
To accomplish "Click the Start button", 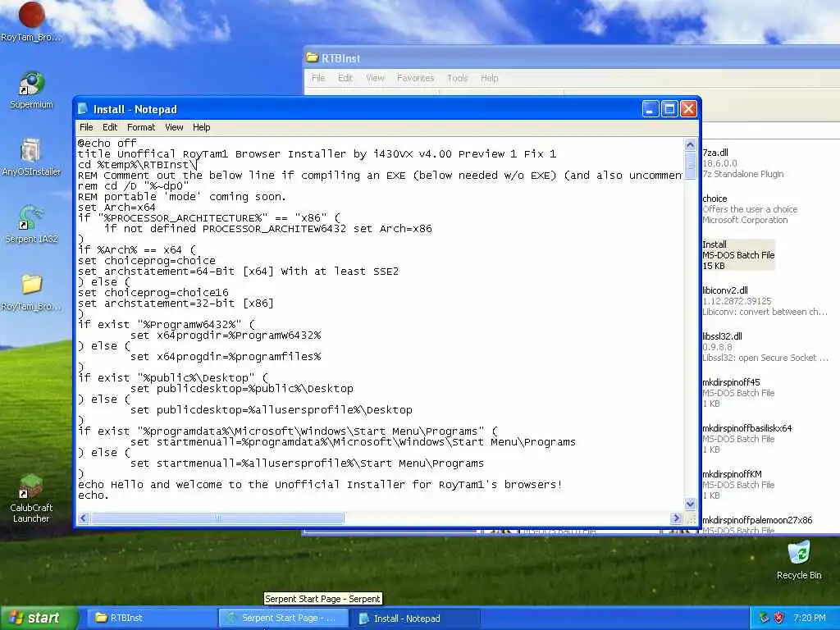I will pyautogui.click(x=38, y=618).
